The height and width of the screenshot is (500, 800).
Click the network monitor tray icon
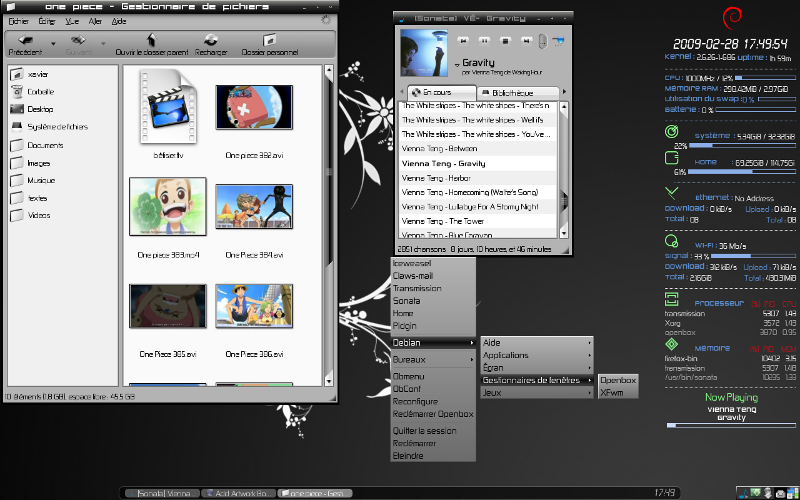click(x=792, y=493)
